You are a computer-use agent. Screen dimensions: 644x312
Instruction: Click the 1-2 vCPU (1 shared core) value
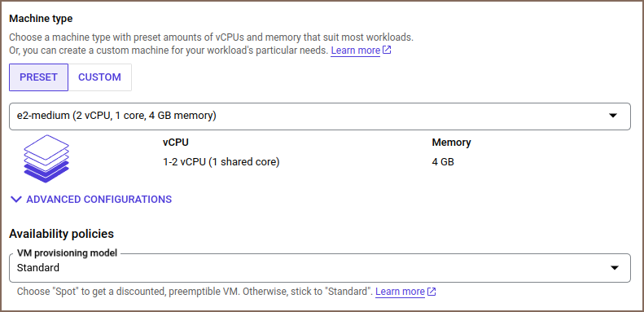[x=221, y=162]
